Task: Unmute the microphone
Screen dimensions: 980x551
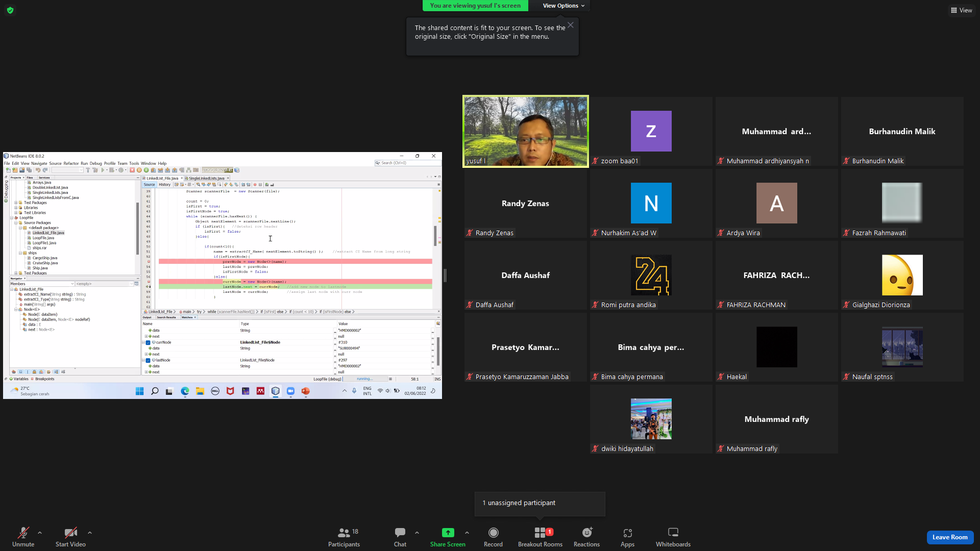Action: pos(23,537)
